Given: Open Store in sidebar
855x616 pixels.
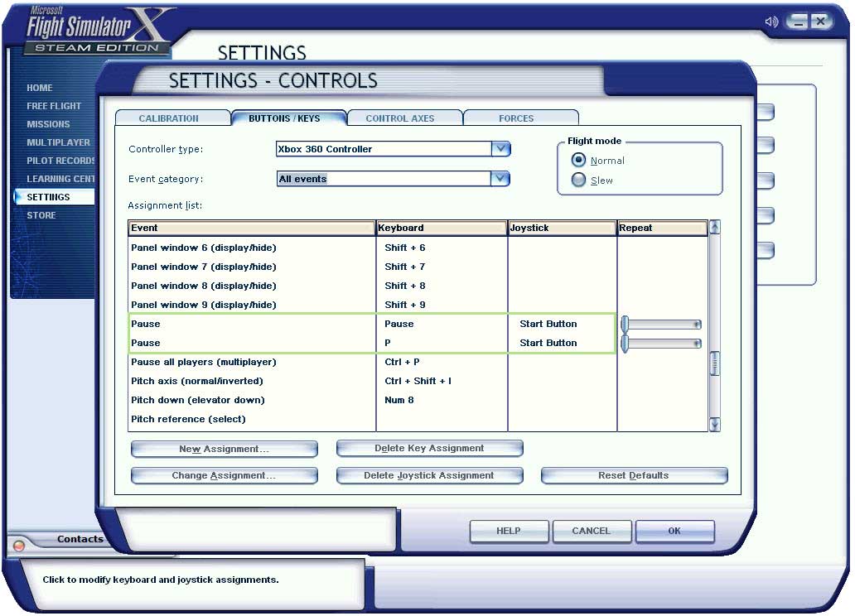Looking at the screenshot, I should click(41, 215).
